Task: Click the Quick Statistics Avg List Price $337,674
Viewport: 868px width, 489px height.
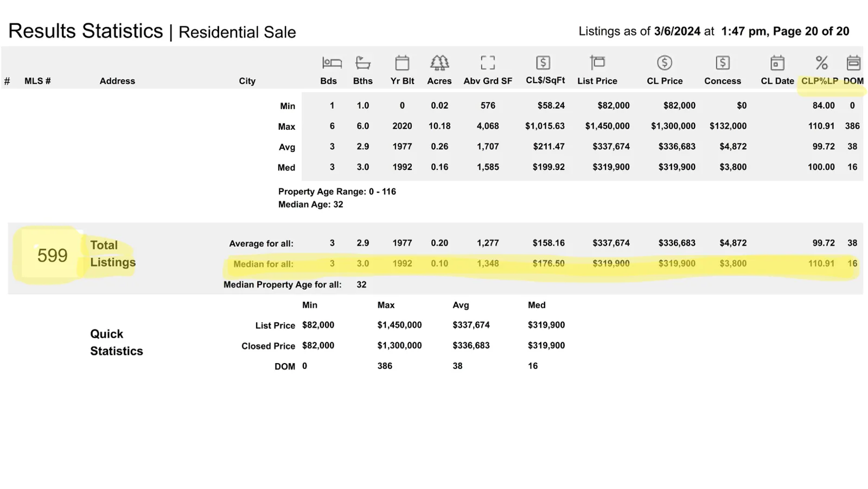Action: 471,325
